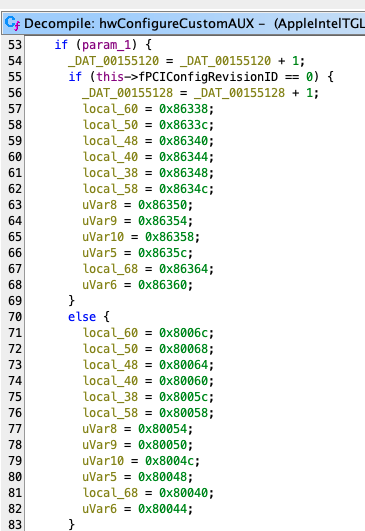Click uVar5 variable on line 66

[x=100, y=253]
